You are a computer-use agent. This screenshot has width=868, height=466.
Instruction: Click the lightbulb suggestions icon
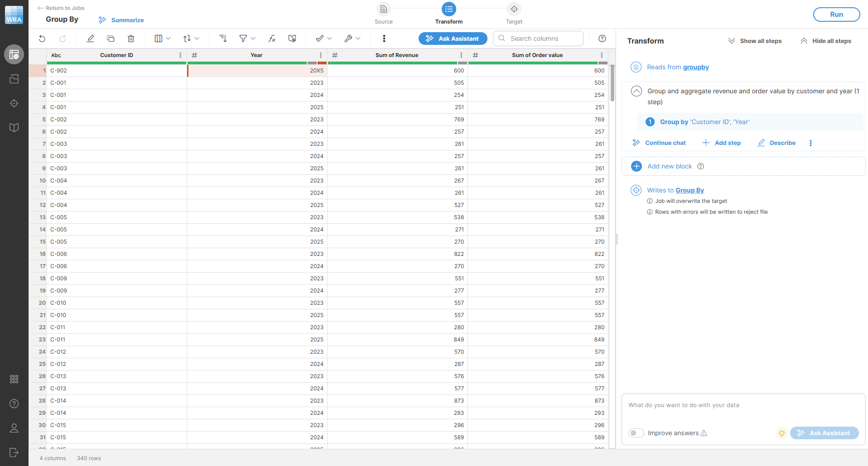(x=781, y=433)
